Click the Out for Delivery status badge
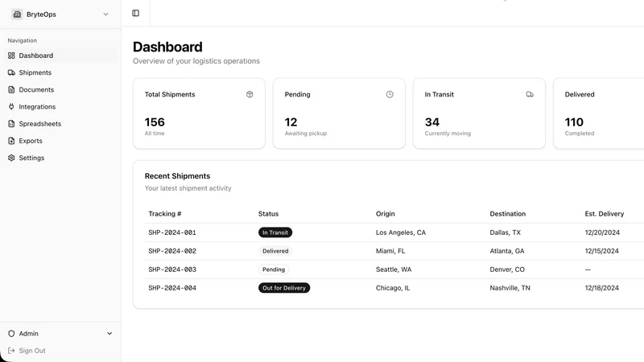644x362 pixels. 284,288
